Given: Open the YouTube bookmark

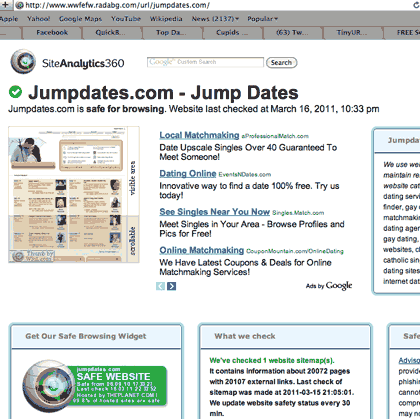Looking at the screenshot, I should (x=126, y=19).
